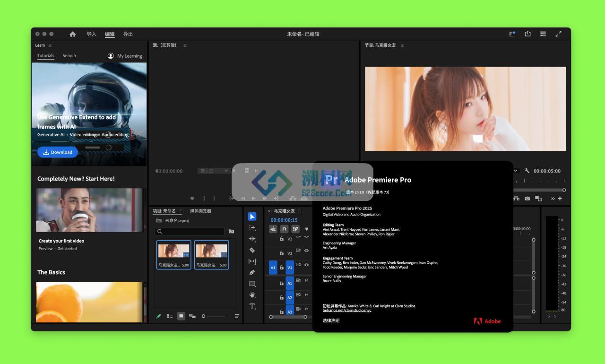Select the Selection arrow tool
Viewport: 605px width, 364px height.
[252, 216]
